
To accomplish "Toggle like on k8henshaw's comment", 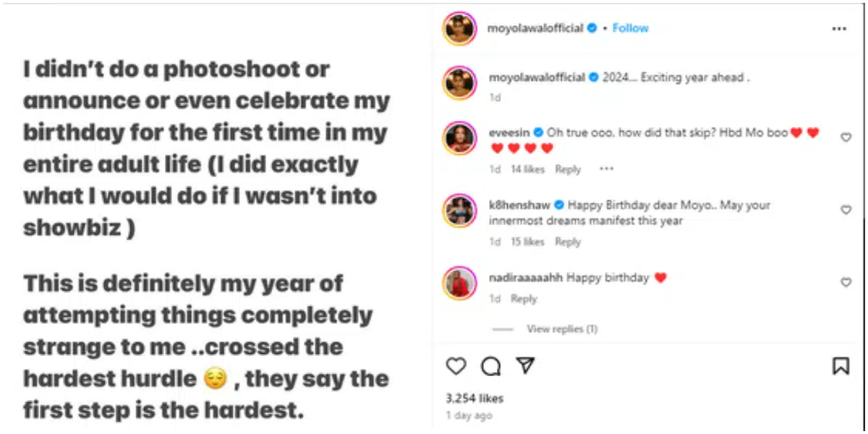I will click(846, 210).
